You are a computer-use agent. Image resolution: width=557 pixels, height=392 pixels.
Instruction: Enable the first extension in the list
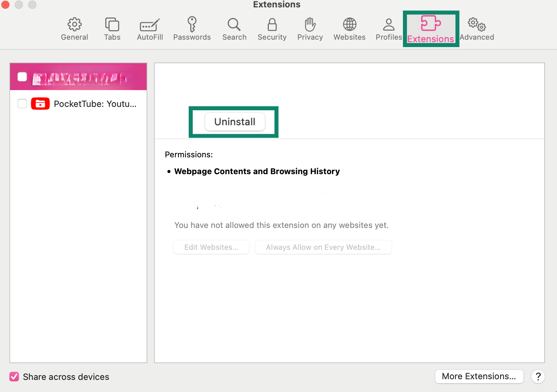22,77
